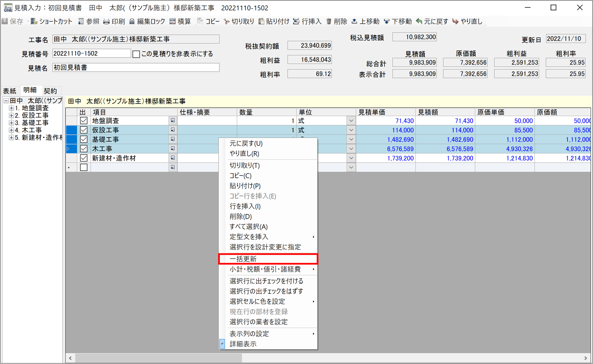
Task: Open the 単位 dropdown for 仮設工事 row
Action: pyautogui.click(x=351, y=130)
